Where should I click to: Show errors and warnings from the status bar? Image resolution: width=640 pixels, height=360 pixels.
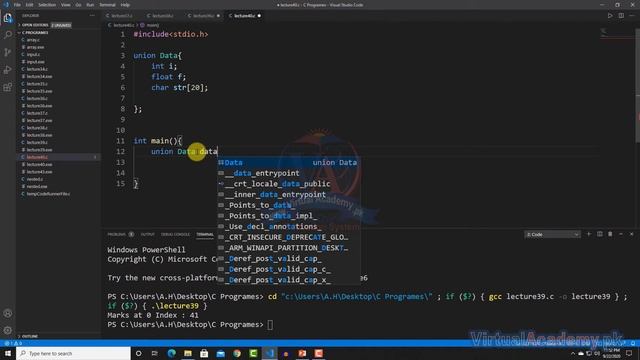coord(13,344)
